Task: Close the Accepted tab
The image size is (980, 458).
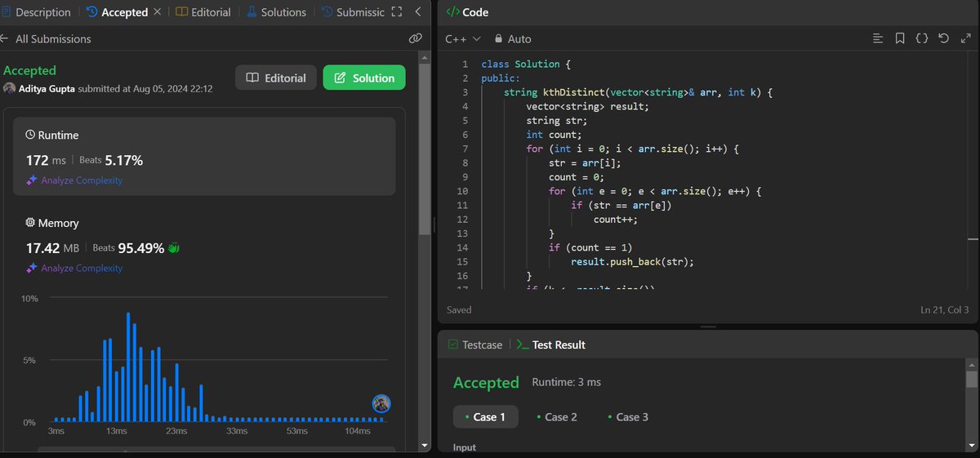Action: click(158, 12)
